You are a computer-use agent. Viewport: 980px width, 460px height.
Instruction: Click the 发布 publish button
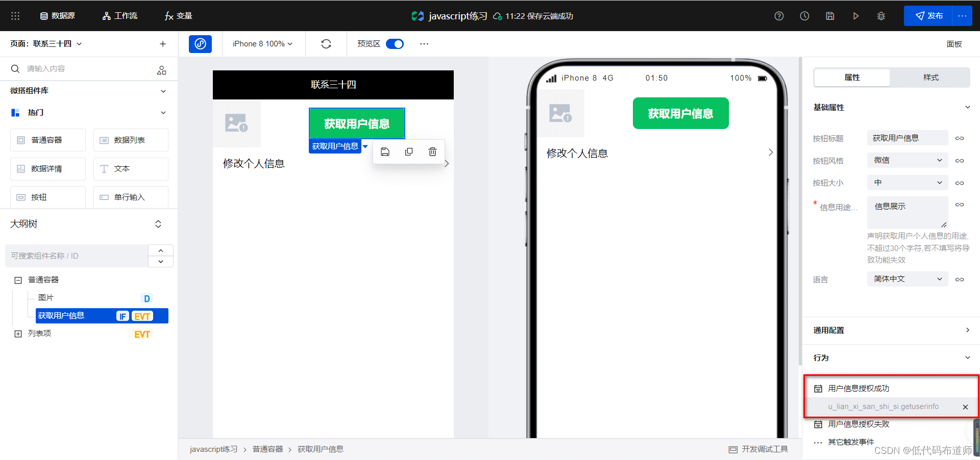[x=928, y=16]
